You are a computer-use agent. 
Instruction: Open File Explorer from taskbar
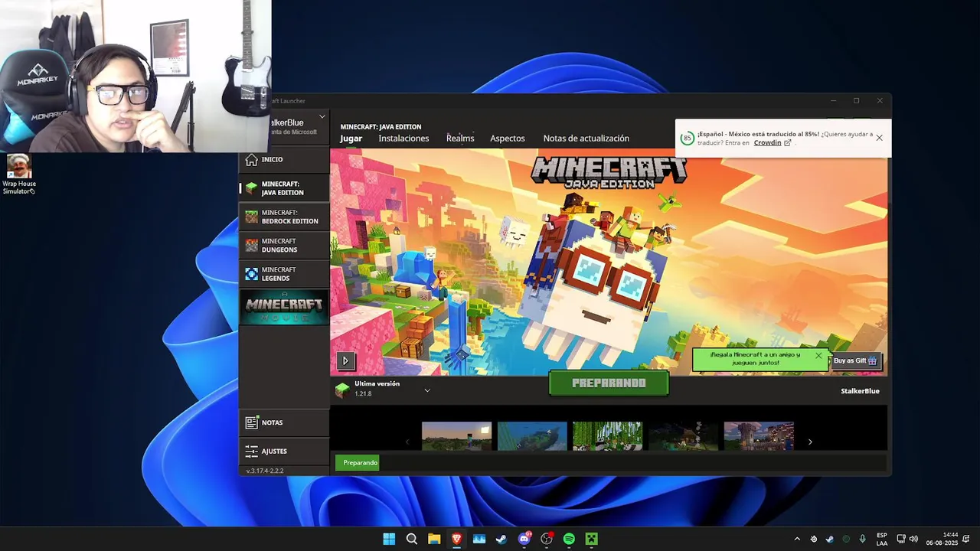click(434, 539)
